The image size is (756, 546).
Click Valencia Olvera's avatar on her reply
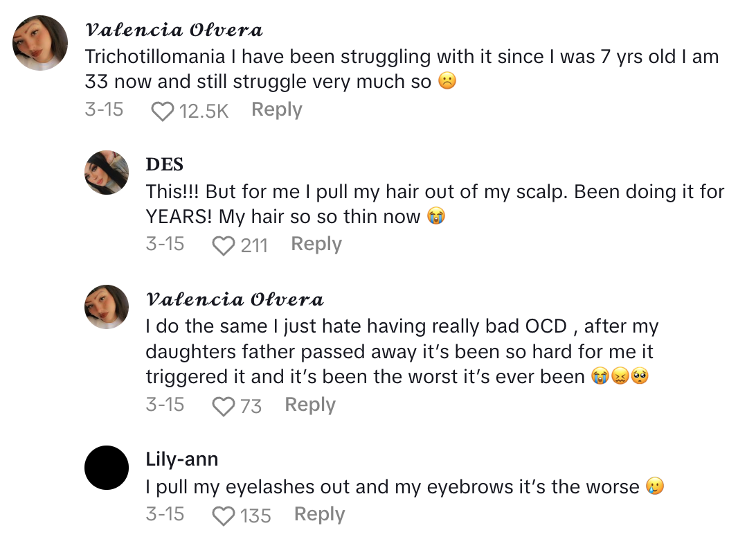tap(107, 306)
